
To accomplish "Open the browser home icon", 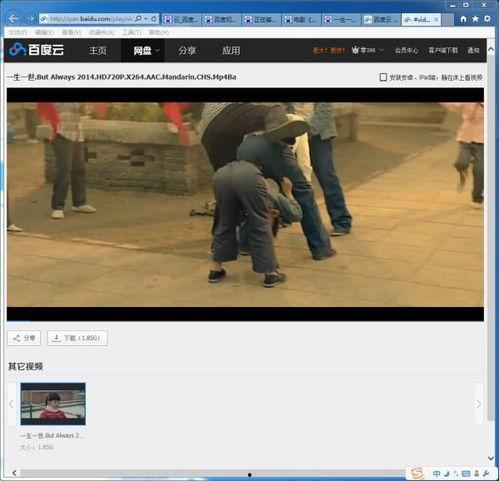I will [x=463, y=19].
